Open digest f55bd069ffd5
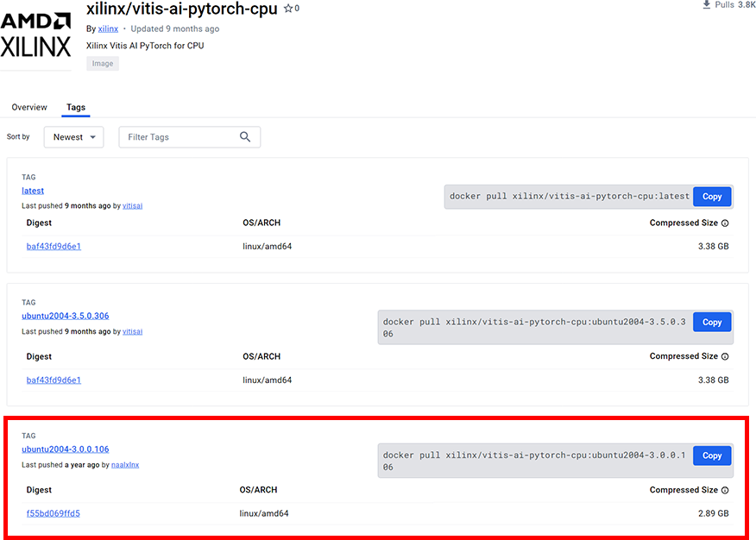Viewport: 756px width, 540px height. pos(53,513)
